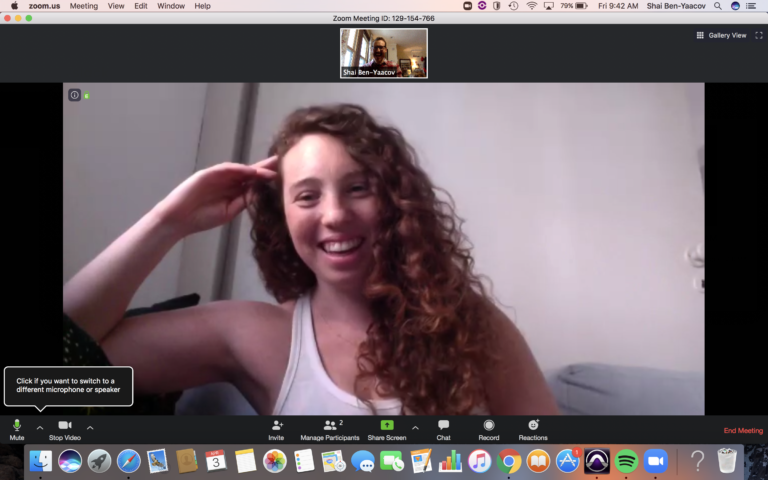Viewport: 768px width, 480px height.
Task: Open the meeting info icon on video
Action: [x=74, y=95]
